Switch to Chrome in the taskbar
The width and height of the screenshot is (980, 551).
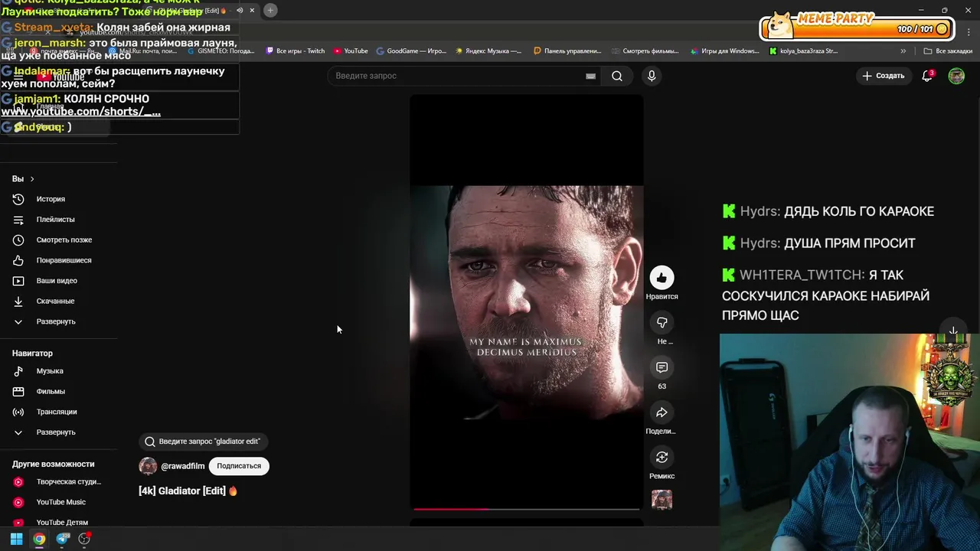pyautogui.click(x=39, y=539)
